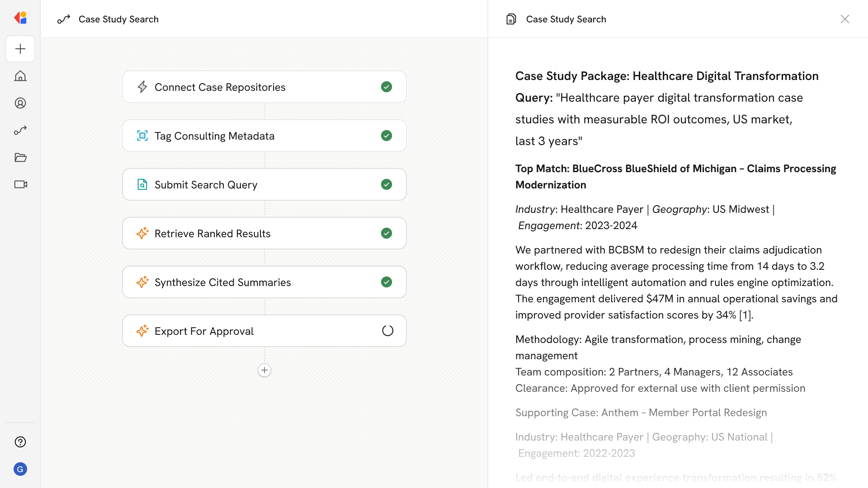This screenshot has width=868, height=488.
Task: Click the app logo at top-left
Action: click(x=20, y=18)
